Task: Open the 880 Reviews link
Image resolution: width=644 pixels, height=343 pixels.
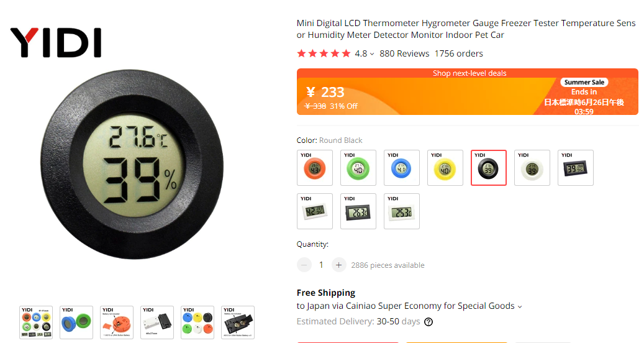Action: pos(404,53)
